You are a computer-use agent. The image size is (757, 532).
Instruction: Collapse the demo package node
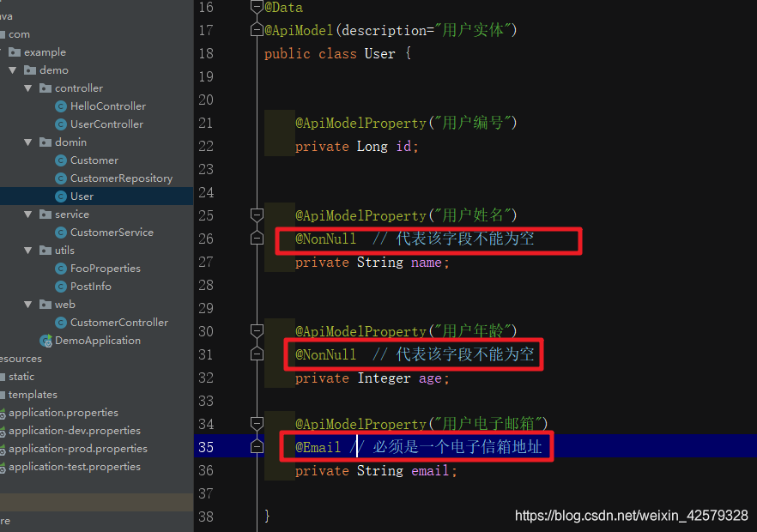tap(13, 70)
